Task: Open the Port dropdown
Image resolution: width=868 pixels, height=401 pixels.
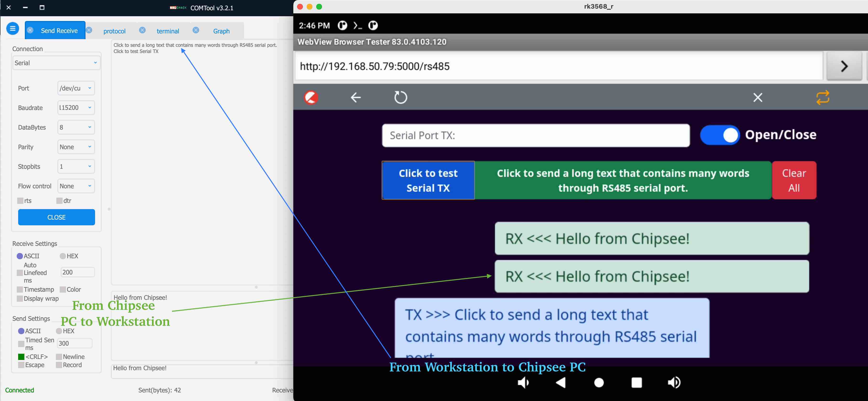Action: (76, 88)
